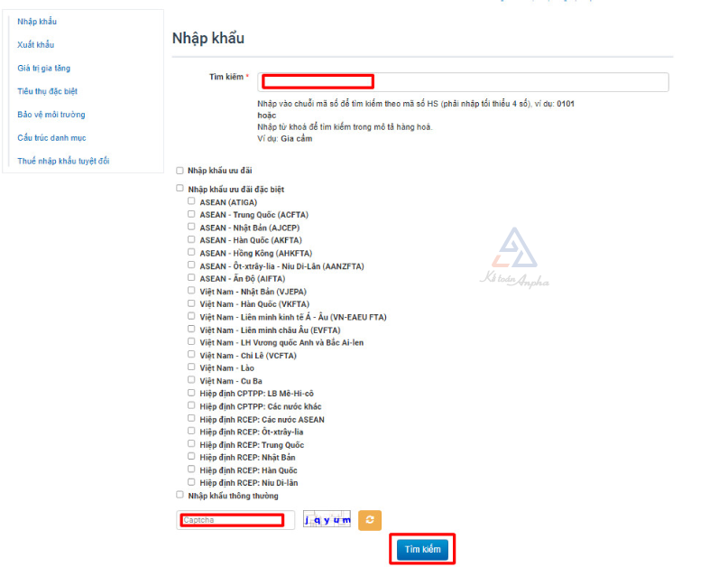The width and height of the screenshot is (728, 567).
Task: Tick the Nhập khẩu ưu đãi đặc biệt checkbox
Action: pyautogui.click(x=180, y=189)
